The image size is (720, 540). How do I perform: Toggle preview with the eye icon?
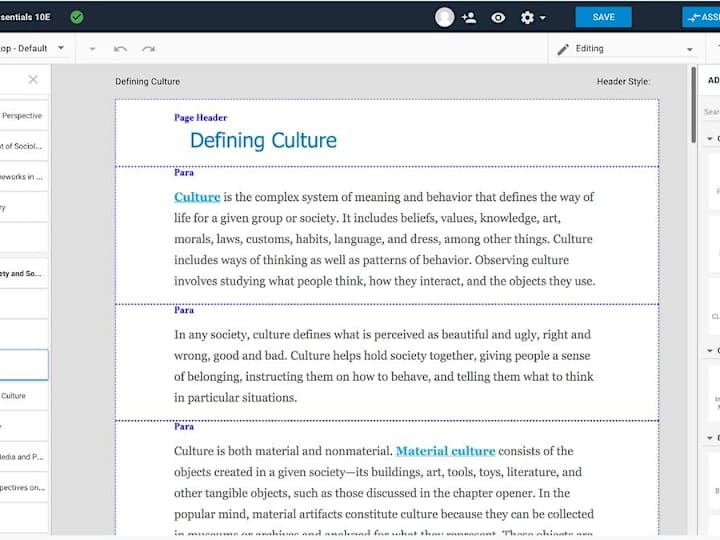pyautogui.click(x=498, y=18)
